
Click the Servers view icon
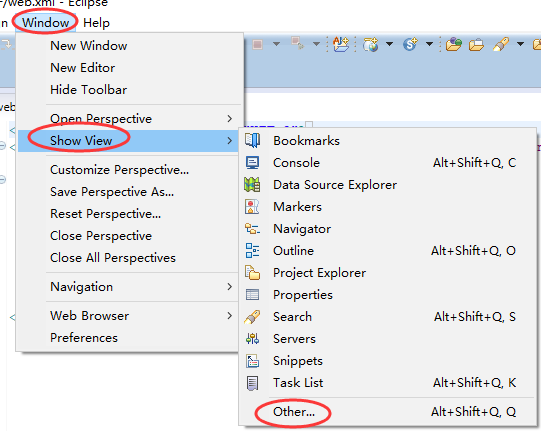(x=253, y=339)
